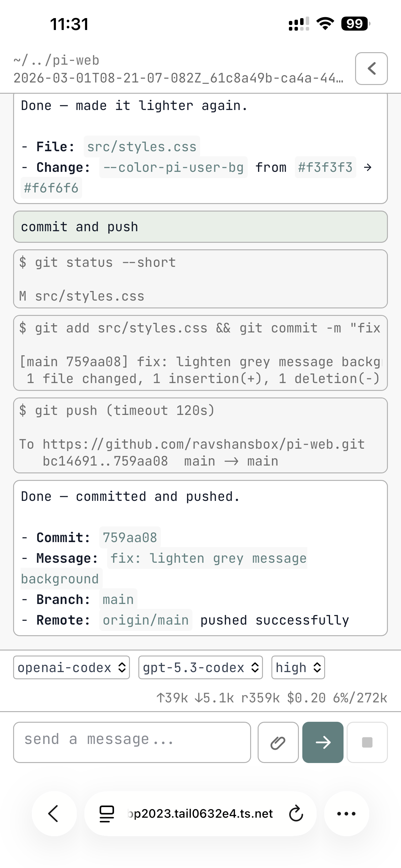Collapse the chat with the top-right chevron
Screen dimensions: 401x868
(371, 68)
